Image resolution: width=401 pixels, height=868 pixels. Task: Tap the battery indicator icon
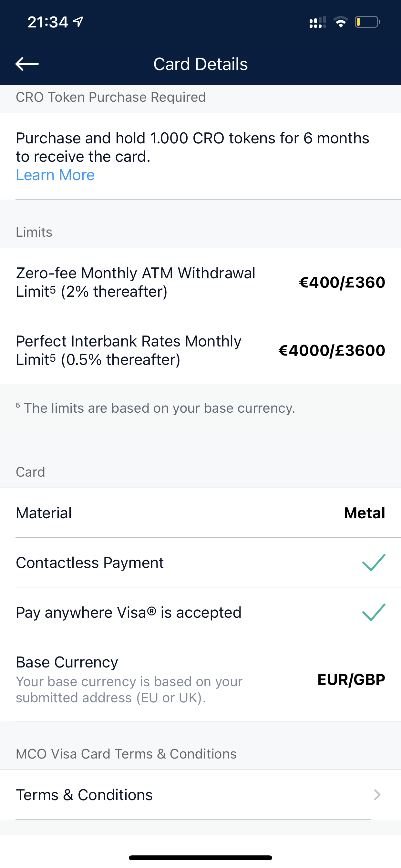point(367,22)
